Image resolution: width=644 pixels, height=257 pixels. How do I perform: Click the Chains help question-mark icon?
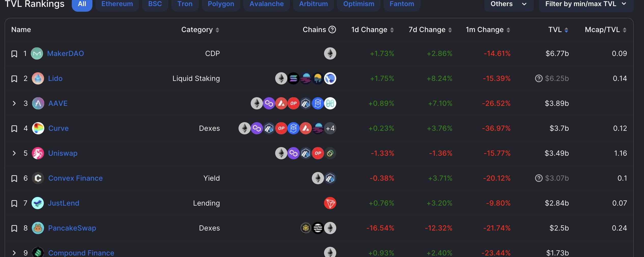coord(332,30)
